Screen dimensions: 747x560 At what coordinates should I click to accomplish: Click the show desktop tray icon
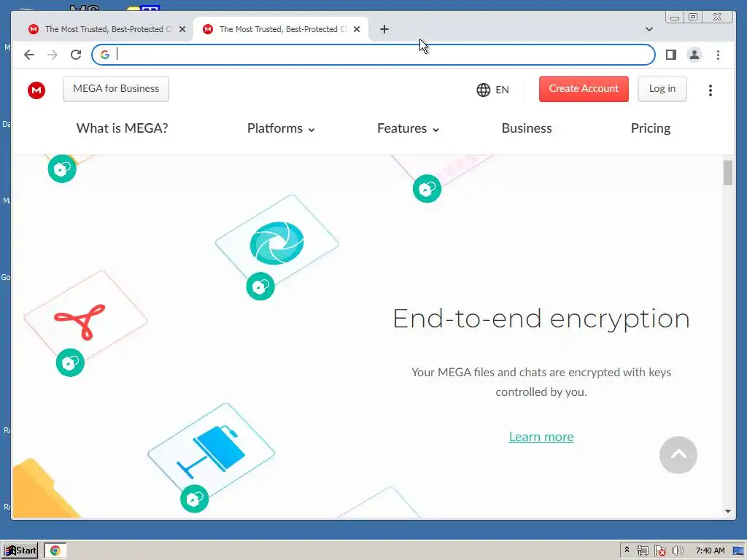click(x=738, y=551)
